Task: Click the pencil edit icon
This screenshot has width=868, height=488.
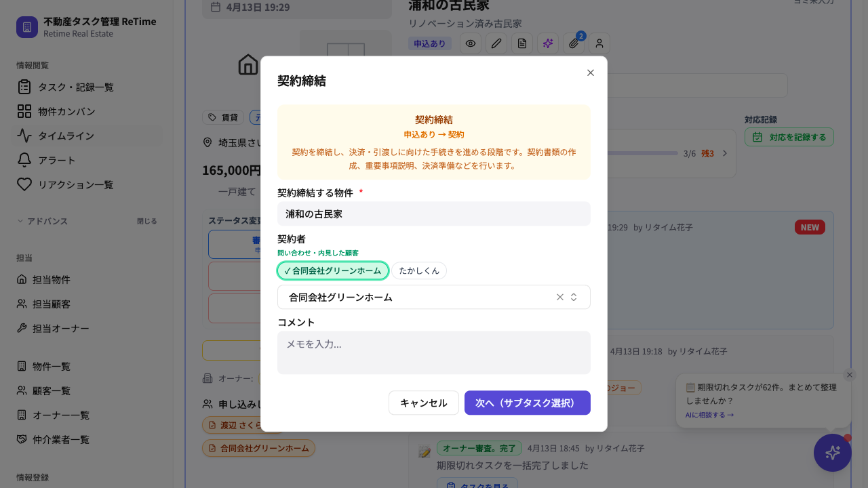Action: click(x=496, y=43)
